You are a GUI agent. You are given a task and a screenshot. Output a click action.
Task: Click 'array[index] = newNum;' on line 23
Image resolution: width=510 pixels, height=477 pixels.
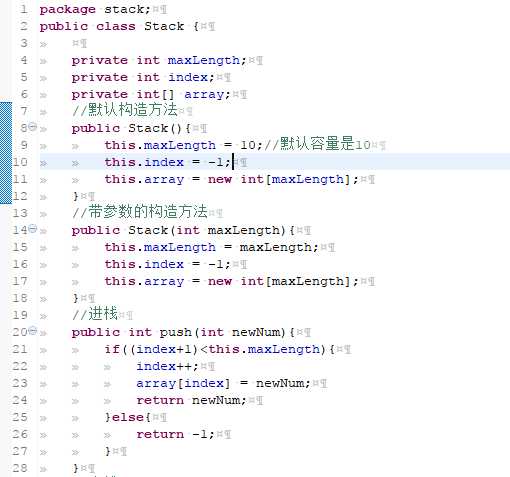223,383
